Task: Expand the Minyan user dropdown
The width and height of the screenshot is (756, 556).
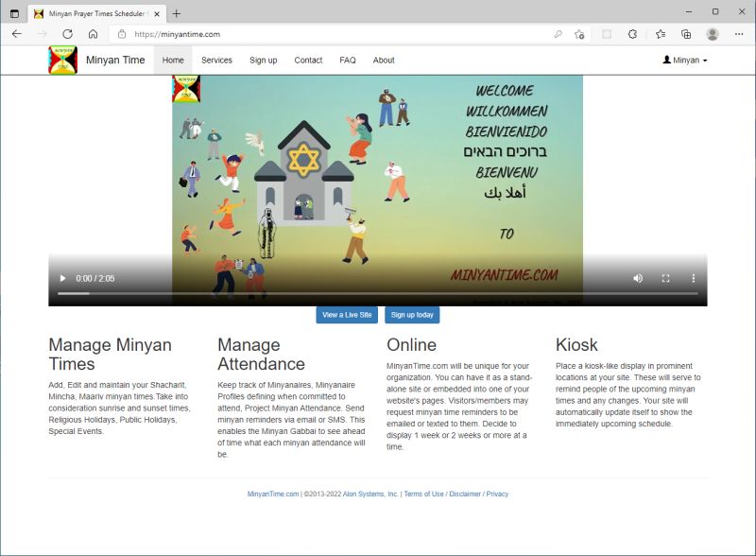Action: tap(685, 61)
